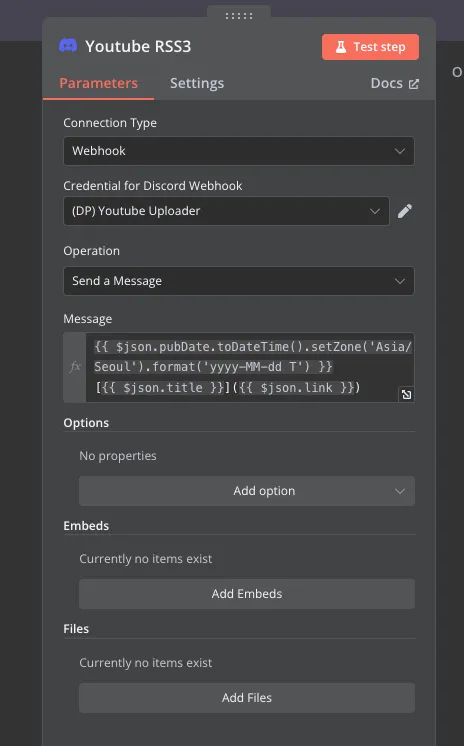Click the Test step button

pos(370,47)
